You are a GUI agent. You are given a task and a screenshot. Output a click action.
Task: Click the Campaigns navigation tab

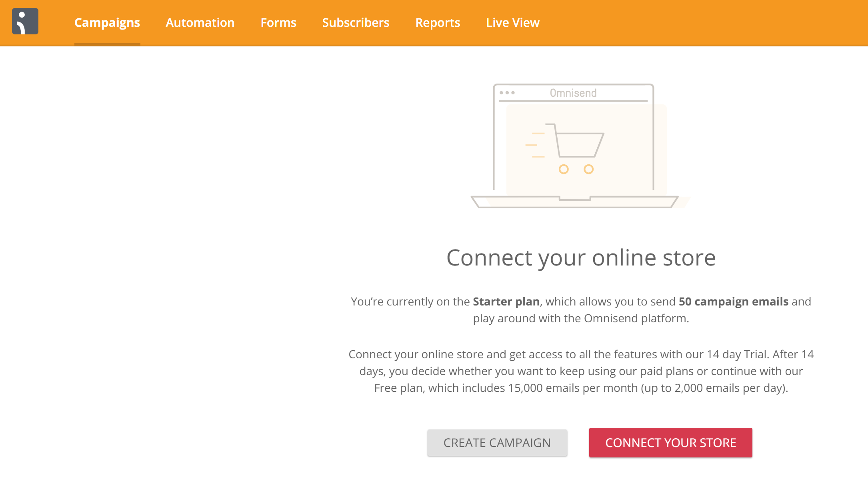coord(107,22)
